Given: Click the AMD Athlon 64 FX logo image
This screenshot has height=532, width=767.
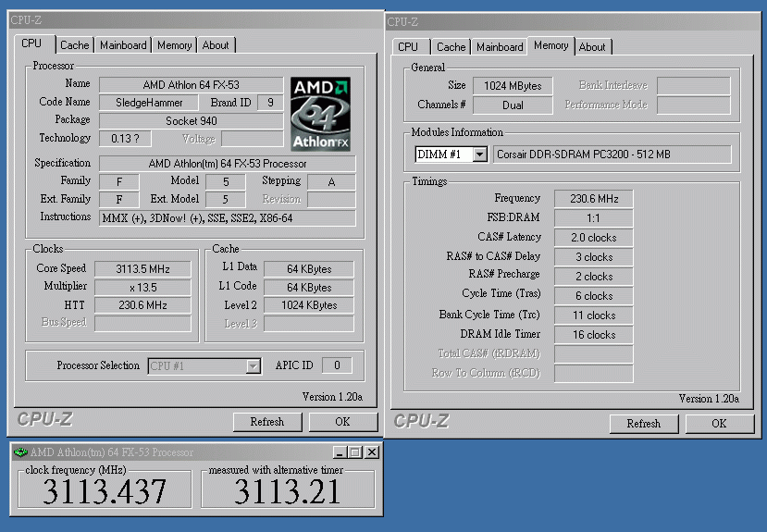Looking at the screenshot, I should (x=320, y=114).
